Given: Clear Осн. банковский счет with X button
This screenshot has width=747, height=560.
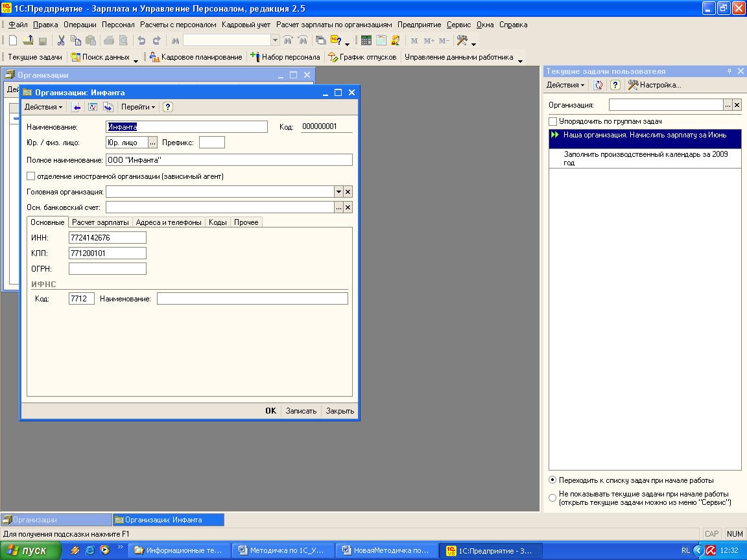Looking at the screenshot, I should pos(348,207).
